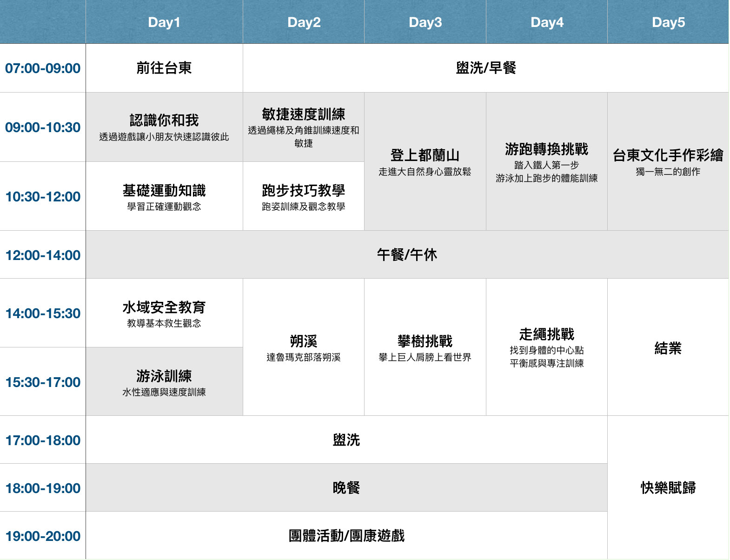Select the 溯溪 activity cell
The width and height of the screenshot is (730, 560).
304,347
